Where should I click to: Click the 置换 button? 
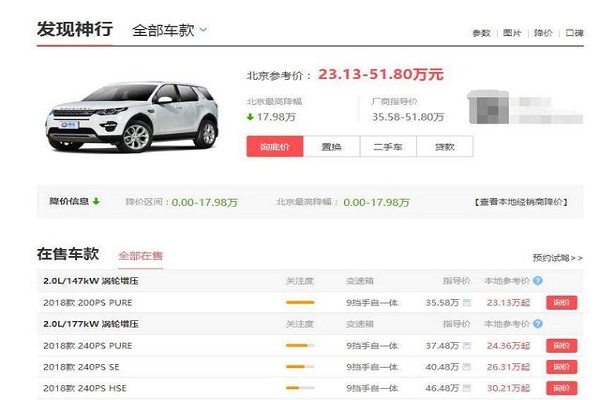(331, 147)
